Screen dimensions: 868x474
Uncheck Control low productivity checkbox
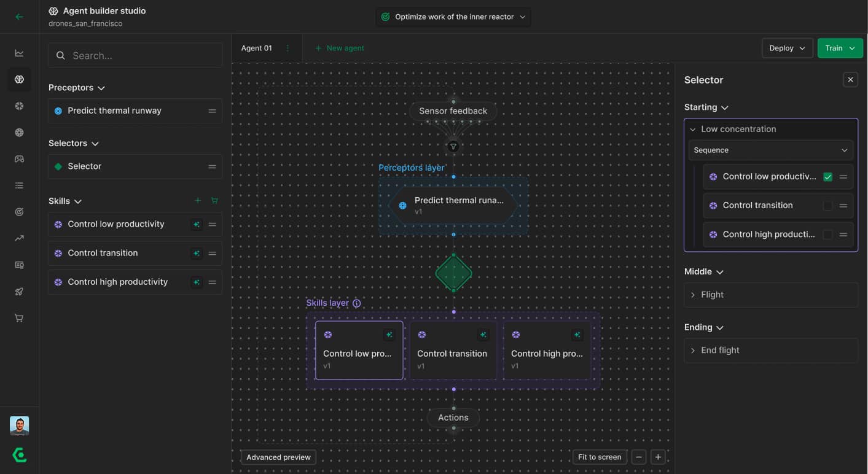pos(827,177)
